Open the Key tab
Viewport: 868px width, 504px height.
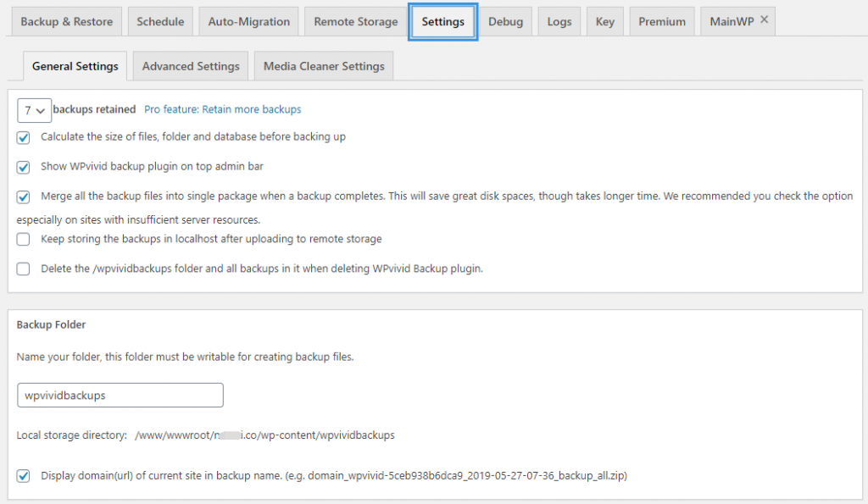tap(604, 21)
